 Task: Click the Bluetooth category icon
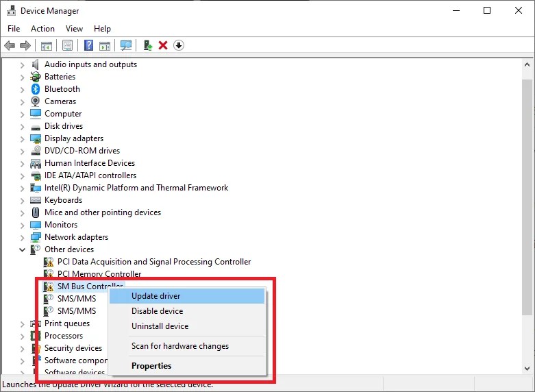[x=36, y=89]
